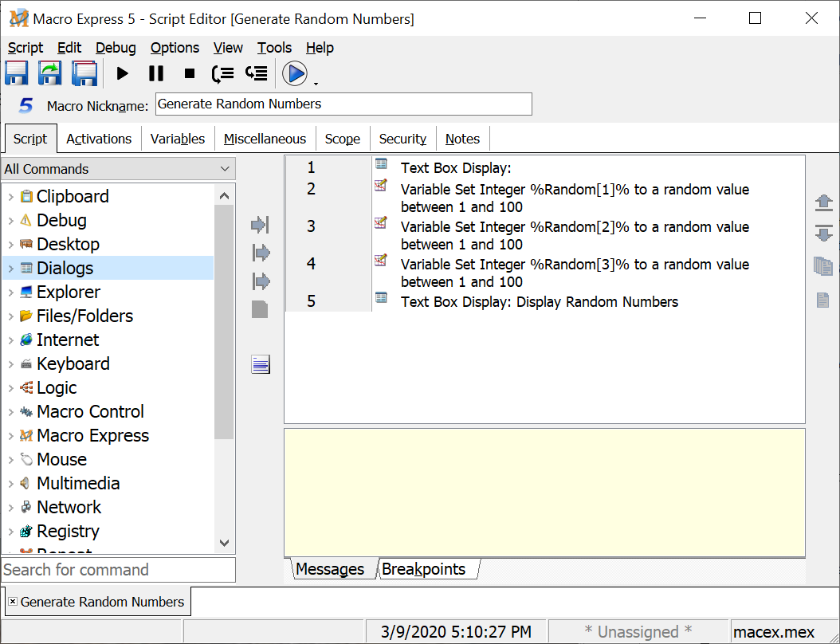840x644 pixels.
Task: Click the Save macro icon
Action: (16, 73)
